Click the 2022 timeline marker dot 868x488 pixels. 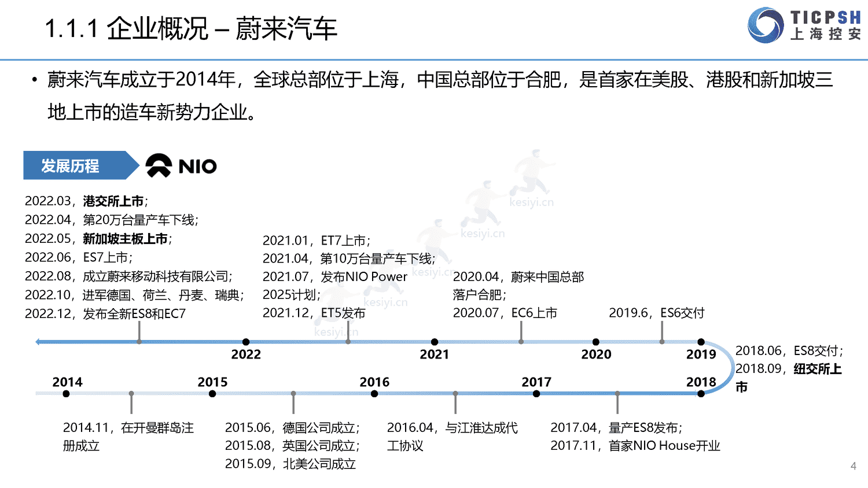246,342
